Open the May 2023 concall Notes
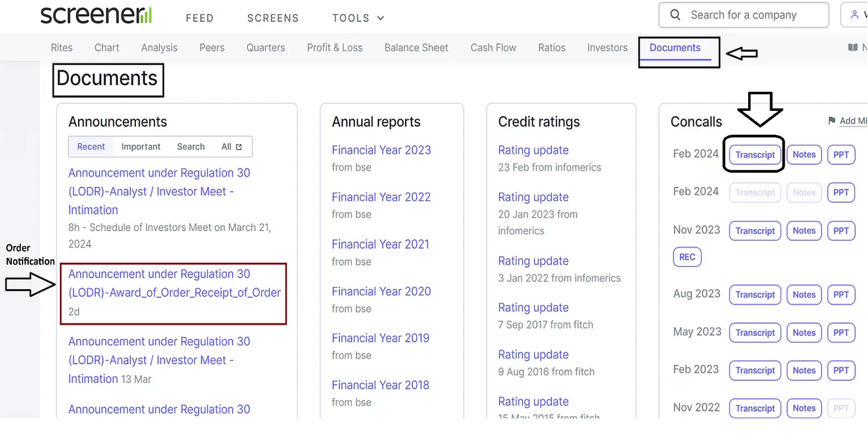The image size is (868, 448). coord(804,332)
